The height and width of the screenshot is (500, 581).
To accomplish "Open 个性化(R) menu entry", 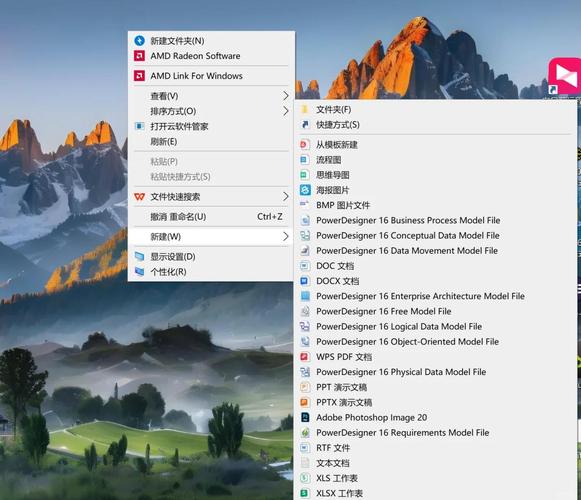I will coord(211,272).
